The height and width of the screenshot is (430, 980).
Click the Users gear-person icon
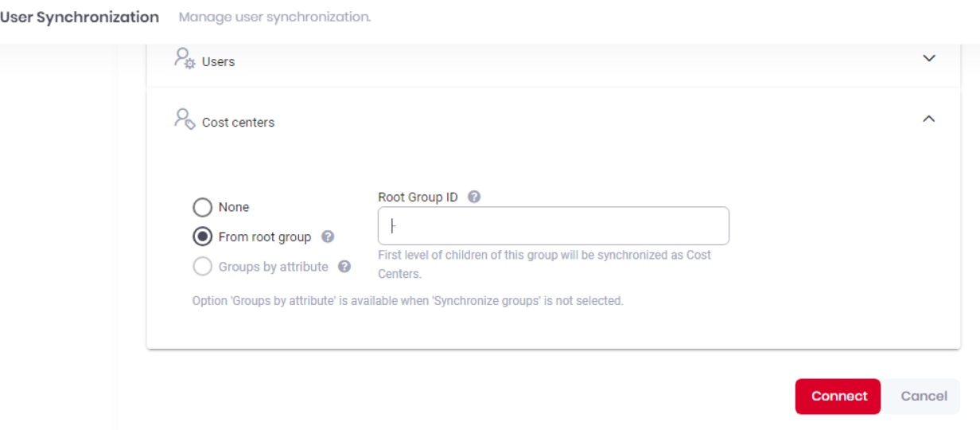click(x=185, y=59)
